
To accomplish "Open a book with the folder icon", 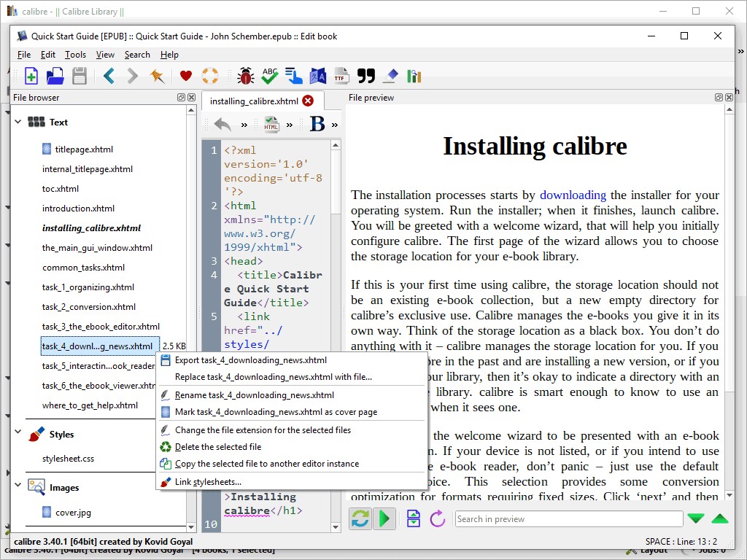I will [55, 76].
